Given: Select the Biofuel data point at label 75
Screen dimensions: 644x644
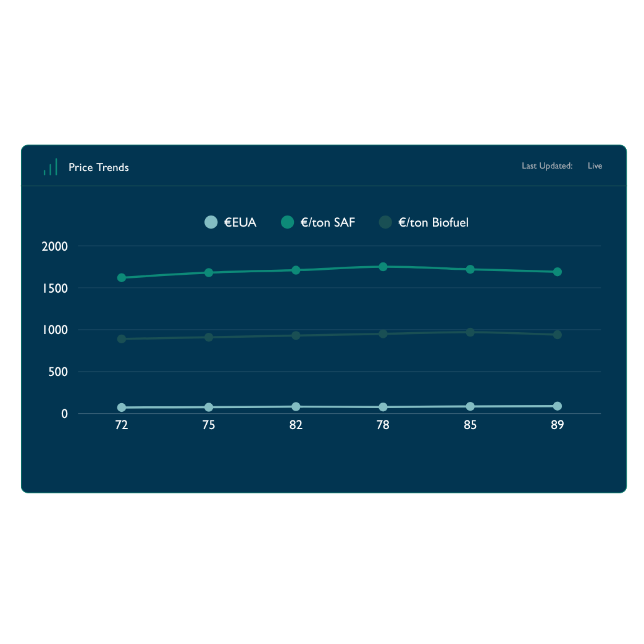Looking at the screenshot, I should click(209, 337).
